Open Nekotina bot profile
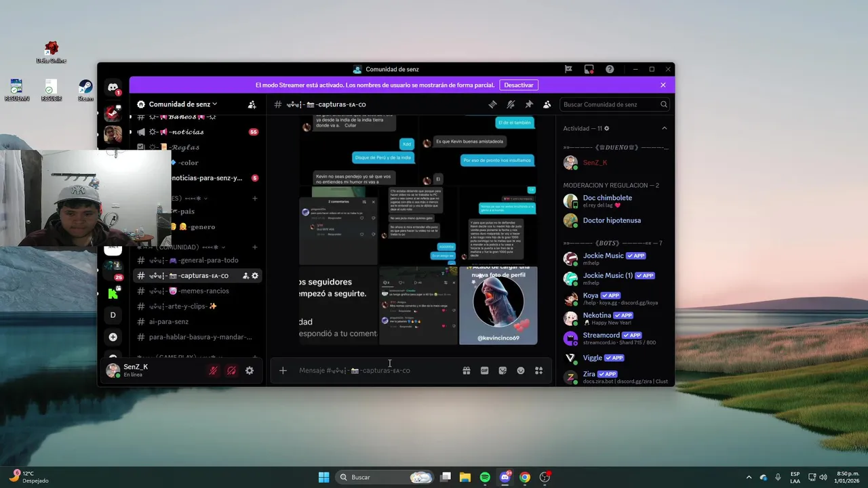Image resolution: width=868 pixels, height=488 pixels. tap(615, 319)
